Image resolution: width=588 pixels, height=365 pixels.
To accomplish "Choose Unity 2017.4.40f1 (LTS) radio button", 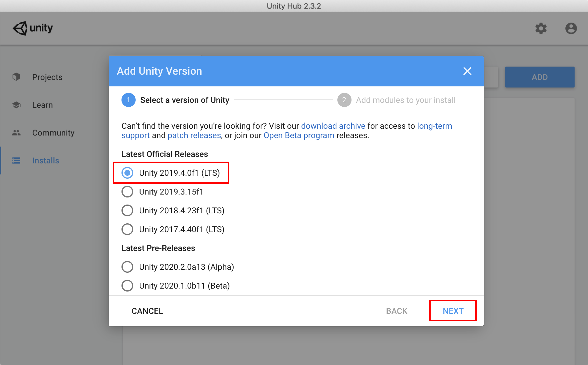I will (x=127, y=229).
